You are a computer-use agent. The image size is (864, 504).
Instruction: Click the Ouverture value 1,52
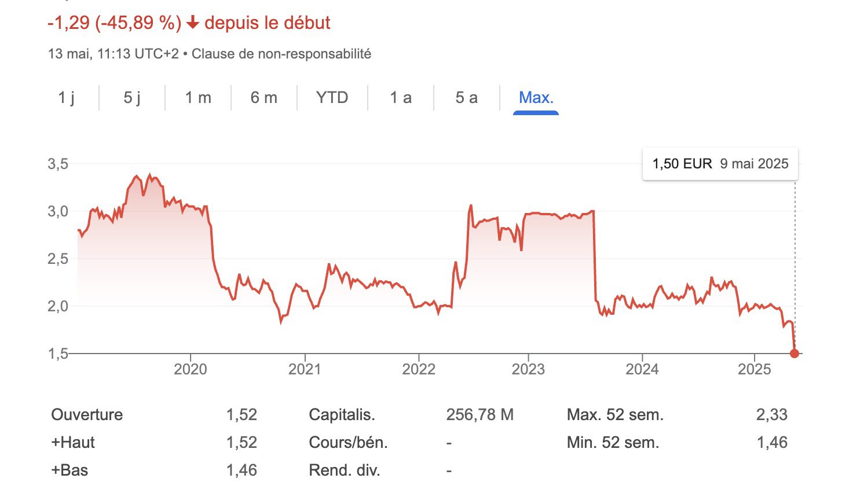241,415
